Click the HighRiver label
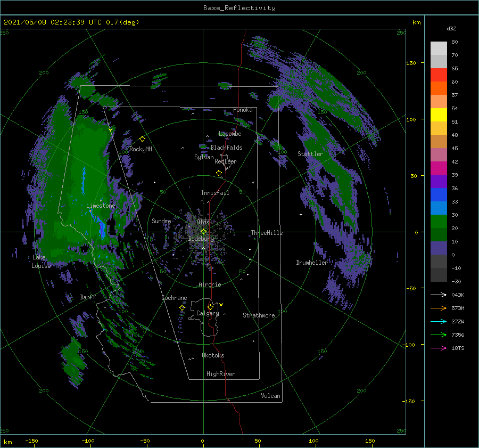Image resolution: width=479 pixels, height=448 pixels. click(221, 374)
